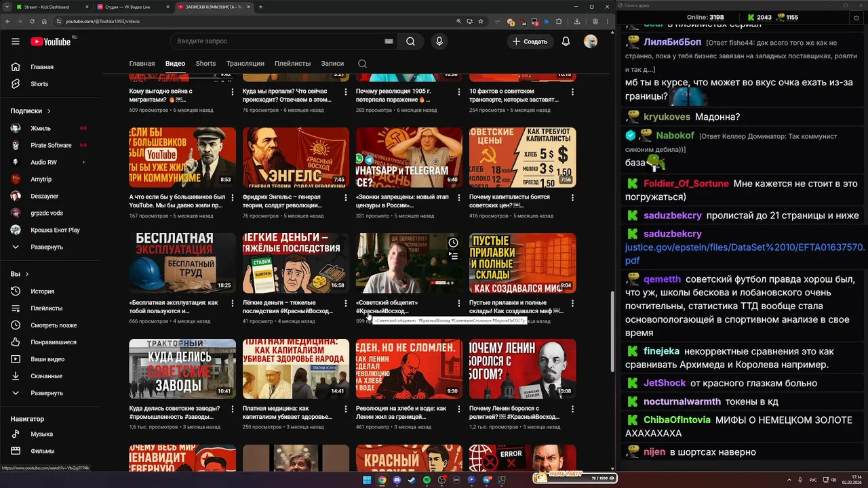Bookmark this page with the star icon
Image resolution: width=868 pixels, height=488 pixels.
(x=481, y=21)
